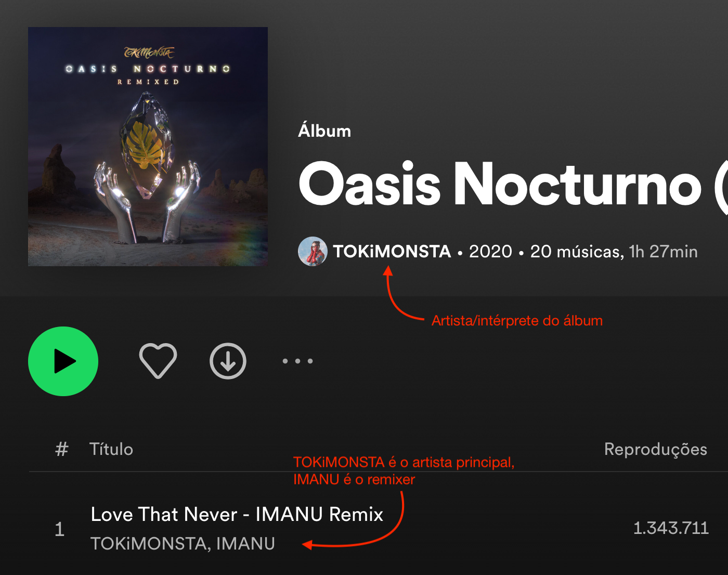Click the 20 músicas track count
728x575 pixels.
pyautogui.click(x=577, y=252)
